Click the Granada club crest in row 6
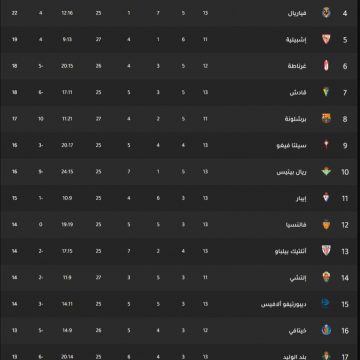This screenshot has height=360, width=360. coord(326,66)
